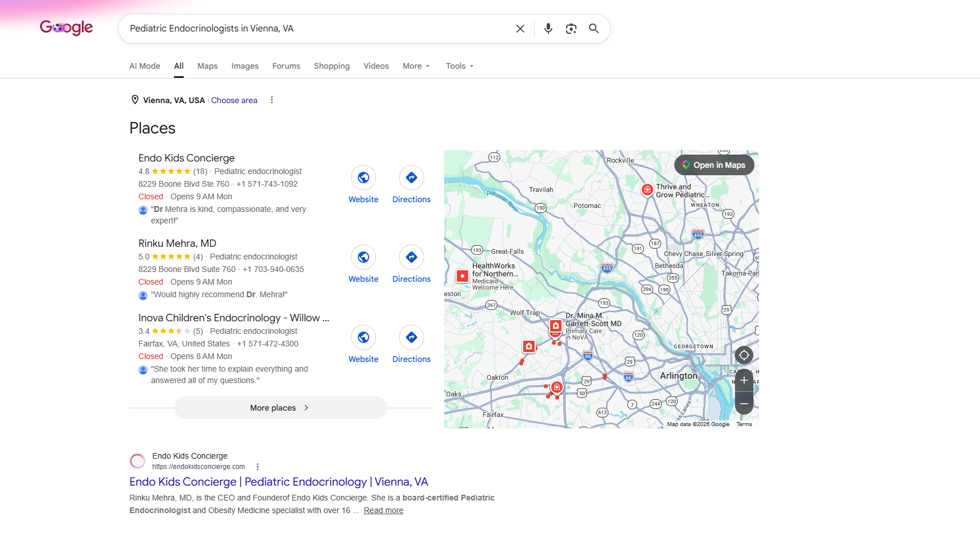The height and width of the screenshot is (536, 980).
Task: Click the HealthWorks for Northern map pin
Action: tap(463, 276)
